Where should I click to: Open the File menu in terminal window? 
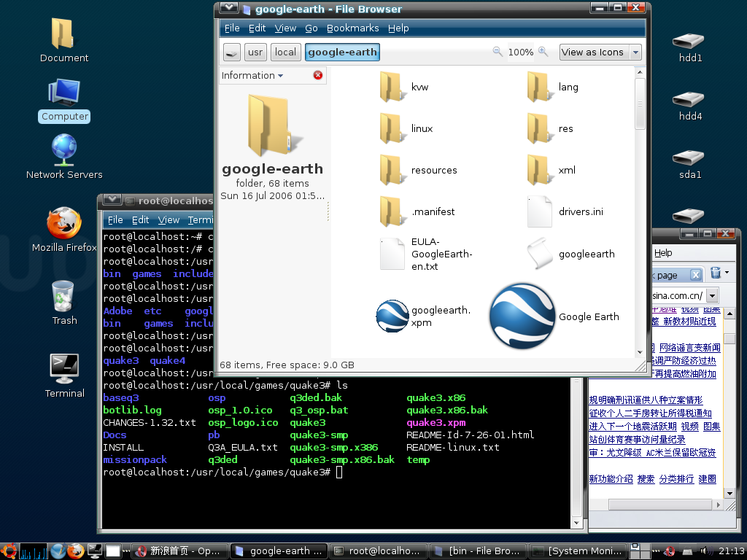(x=115, y=220)
